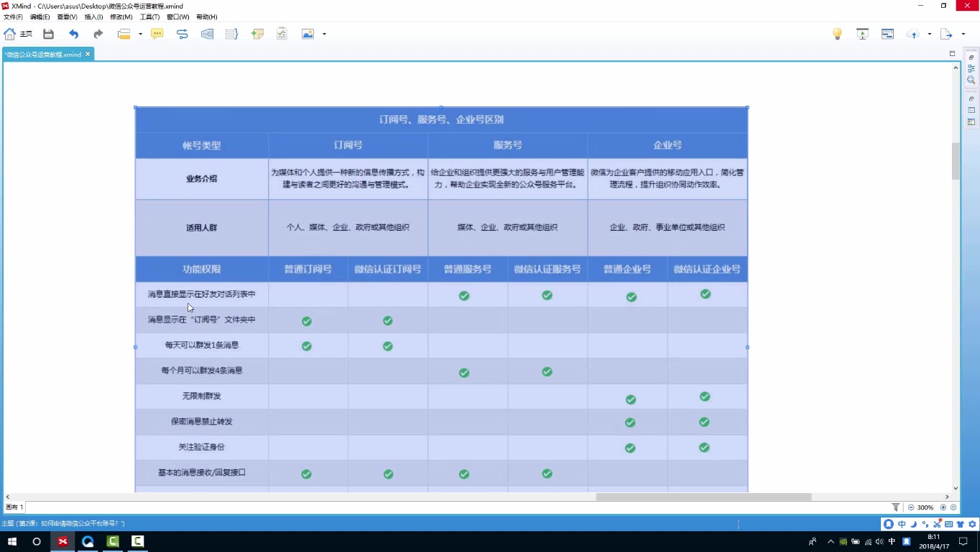This screenshot has width=980, height=552.
Task: Share the map via the cloud upload icon
Action: pos(913,34)
